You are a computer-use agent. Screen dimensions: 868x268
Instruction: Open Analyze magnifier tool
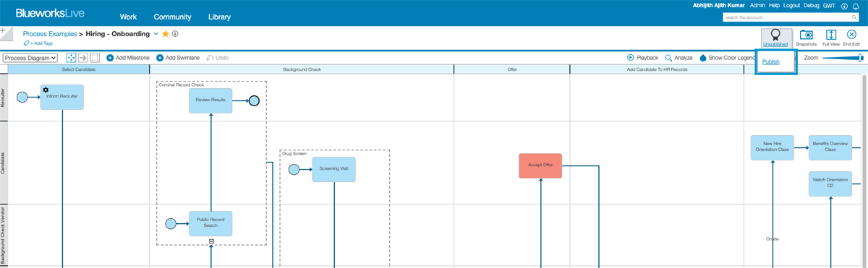(669, 57)
